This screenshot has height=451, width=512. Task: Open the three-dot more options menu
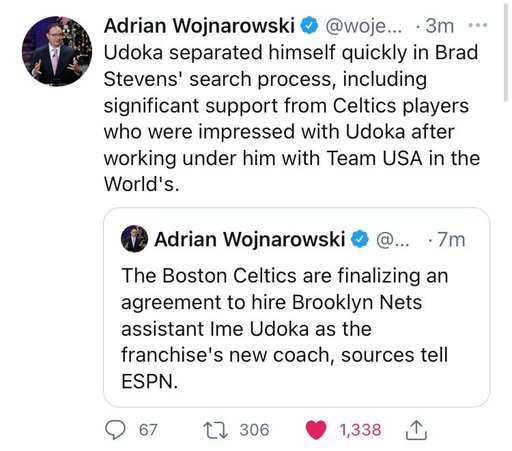[x=478, y=25]
